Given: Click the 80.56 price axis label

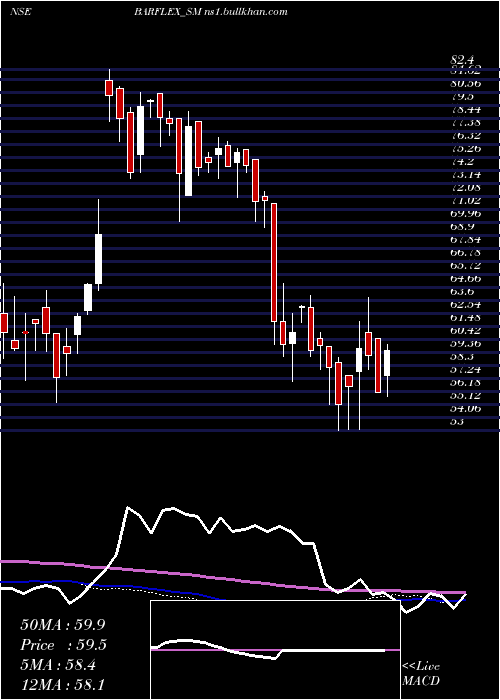Looking at the screenshot, I should tap(466, 83).
